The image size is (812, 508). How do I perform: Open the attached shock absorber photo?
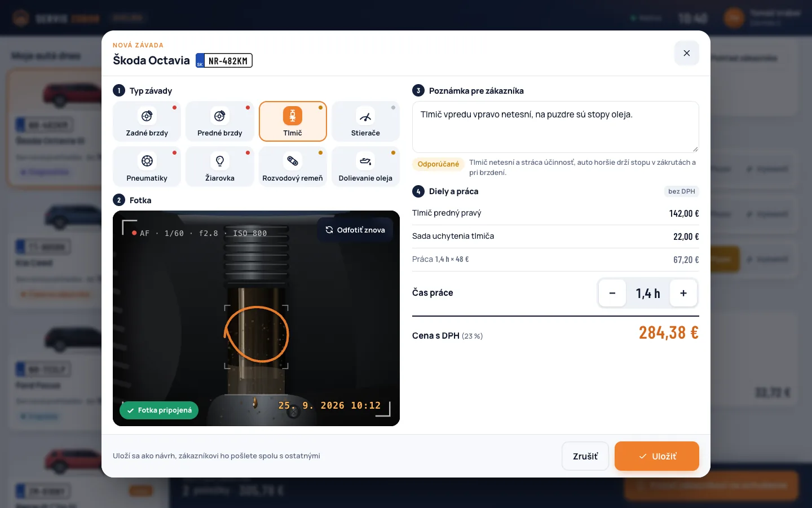point(256,318)
